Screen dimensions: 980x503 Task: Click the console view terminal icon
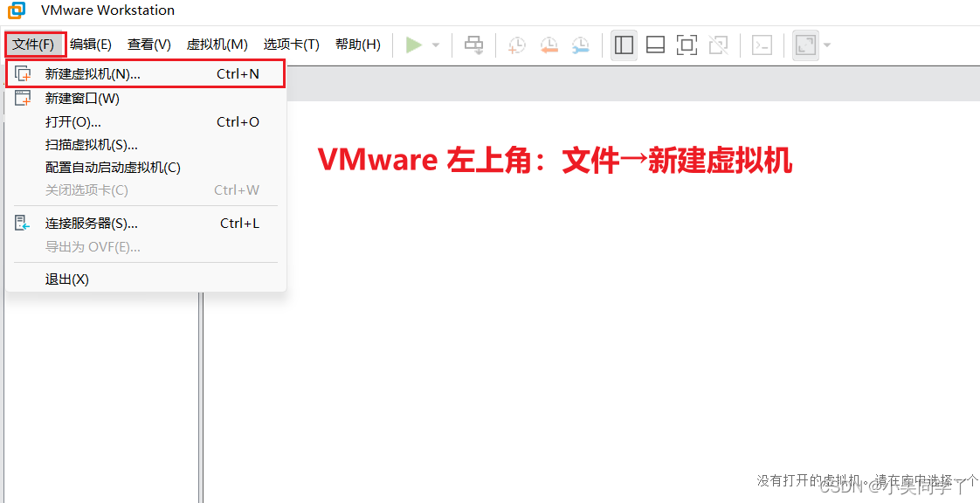[762, 45]
